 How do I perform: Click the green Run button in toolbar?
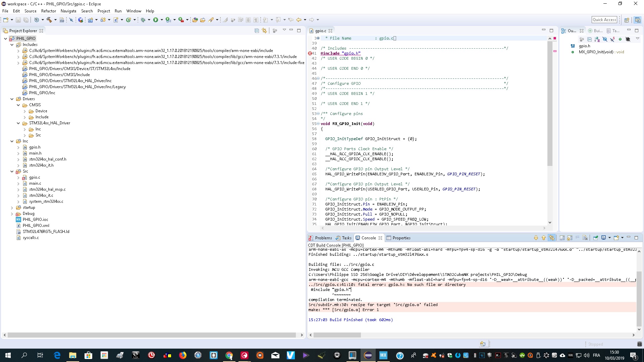(156, 20)
